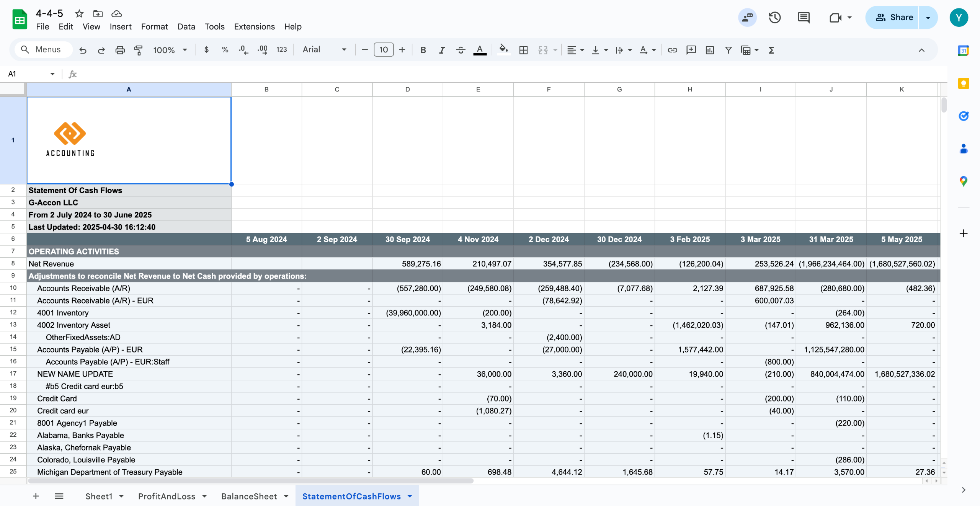Click the print icon
This screenshot has width=980, height=506.
click(x=120, y=50)
